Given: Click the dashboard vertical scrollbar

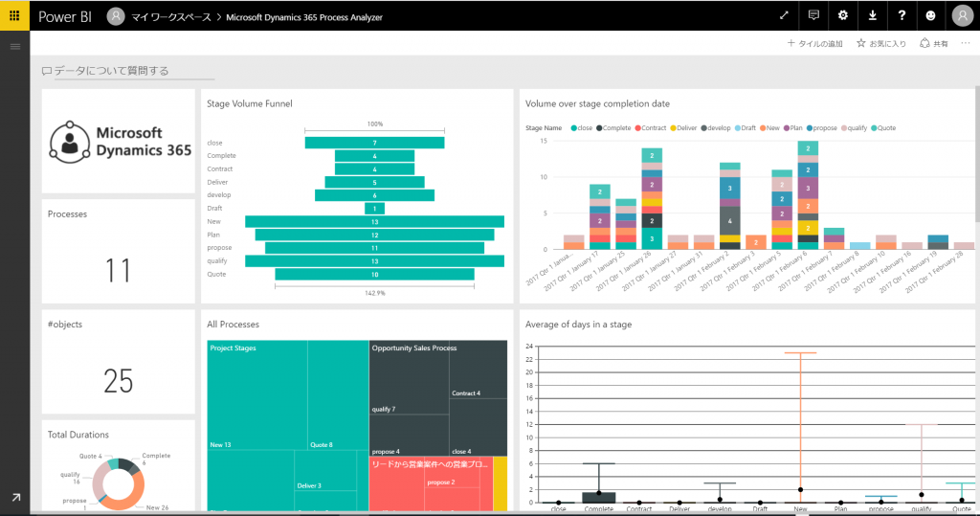Looking at the screenshot, I should tap(977, 153).
